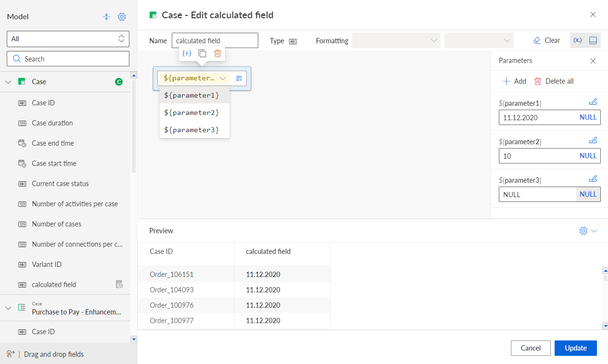Toggle the parameters (x) panel button
608x364 pixels.
pos(578,40)
